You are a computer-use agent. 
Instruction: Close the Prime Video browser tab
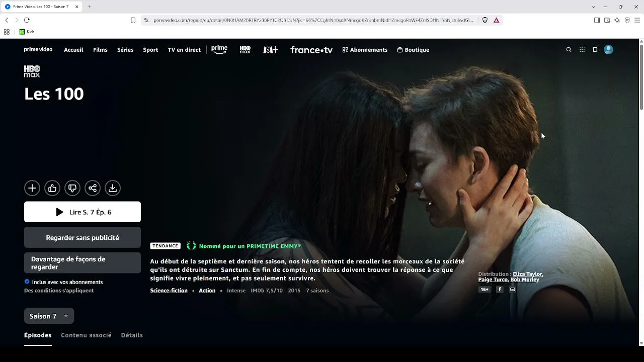coord(76,7)
